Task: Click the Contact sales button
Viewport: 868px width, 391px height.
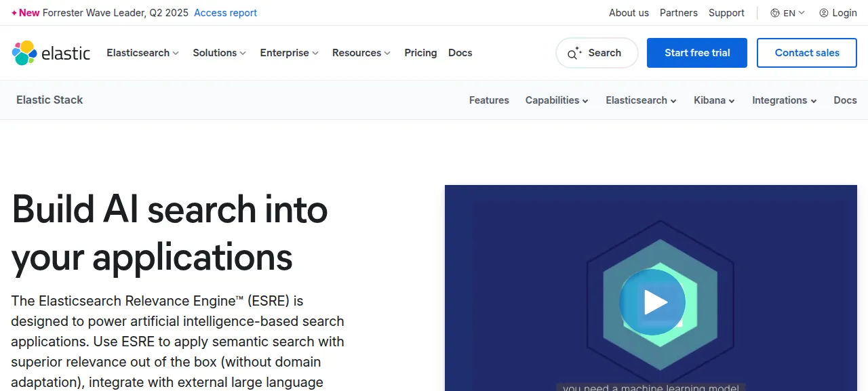Action: 807,53
